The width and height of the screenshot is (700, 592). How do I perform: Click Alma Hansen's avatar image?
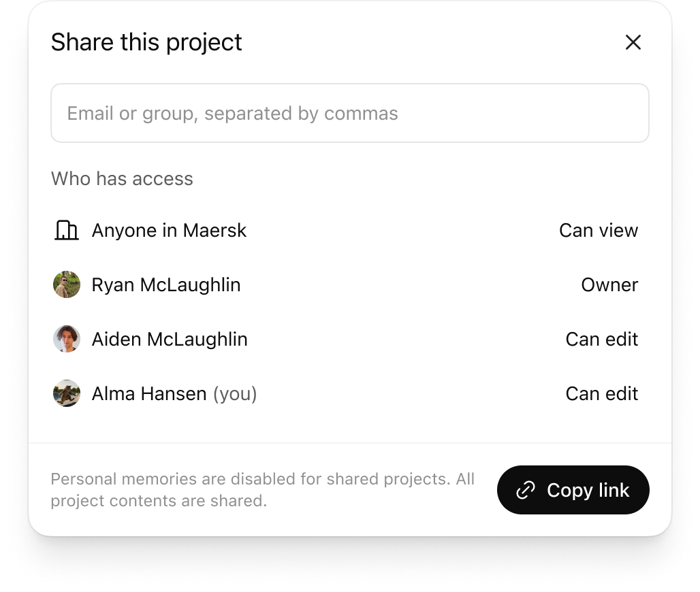67,393
